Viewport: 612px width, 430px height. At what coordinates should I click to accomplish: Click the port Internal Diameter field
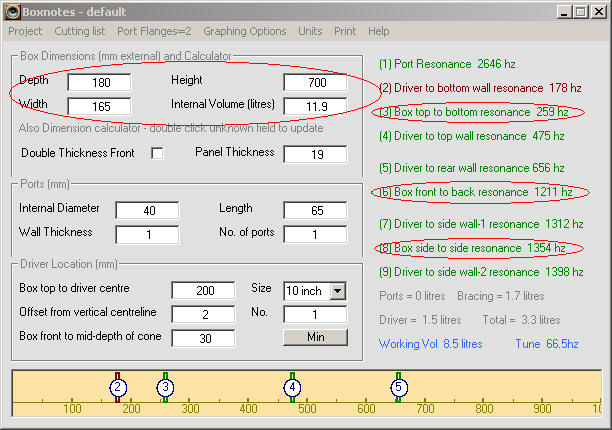tap(147, 210)
